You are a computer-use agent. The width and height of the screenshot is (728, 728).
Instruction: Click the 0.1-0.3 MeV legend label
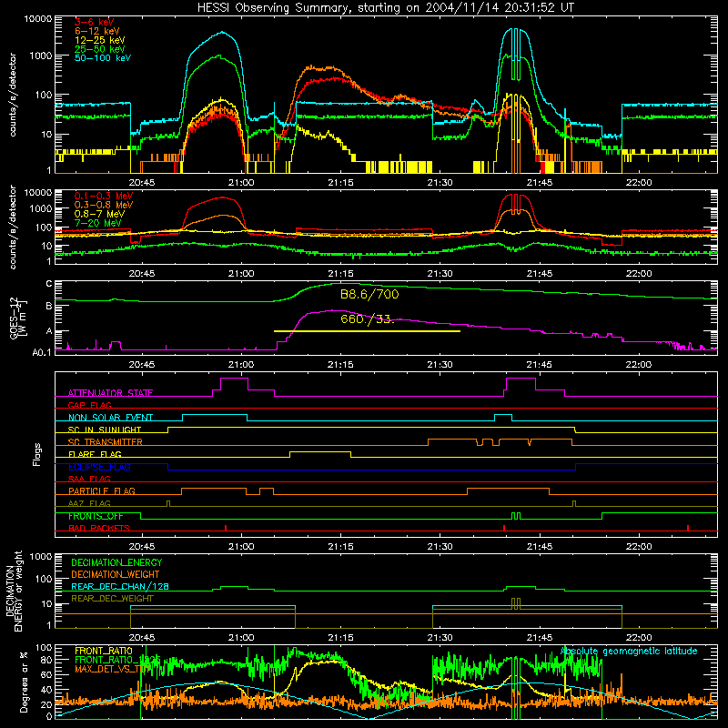tap(104, 196)
